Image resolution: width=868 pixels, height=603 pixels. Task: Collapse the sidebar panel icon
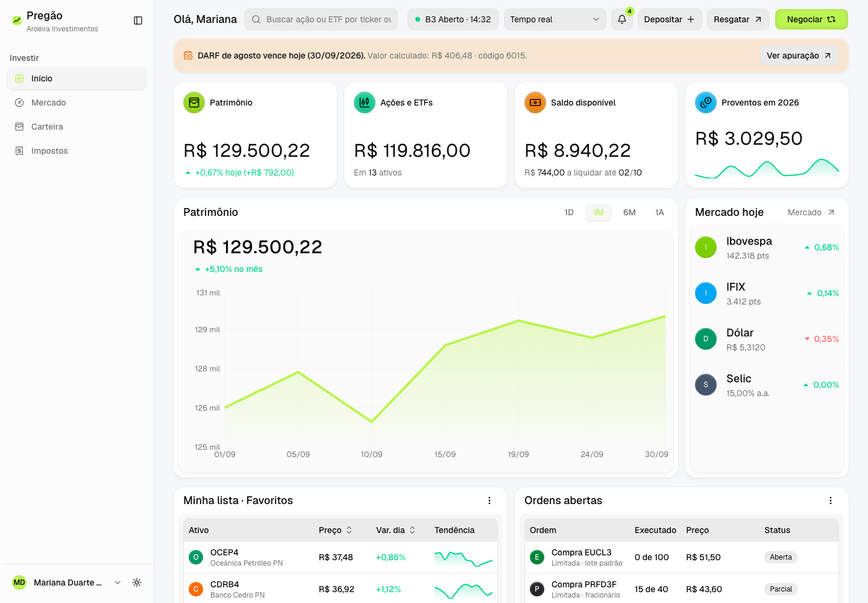tap(138, 21)
